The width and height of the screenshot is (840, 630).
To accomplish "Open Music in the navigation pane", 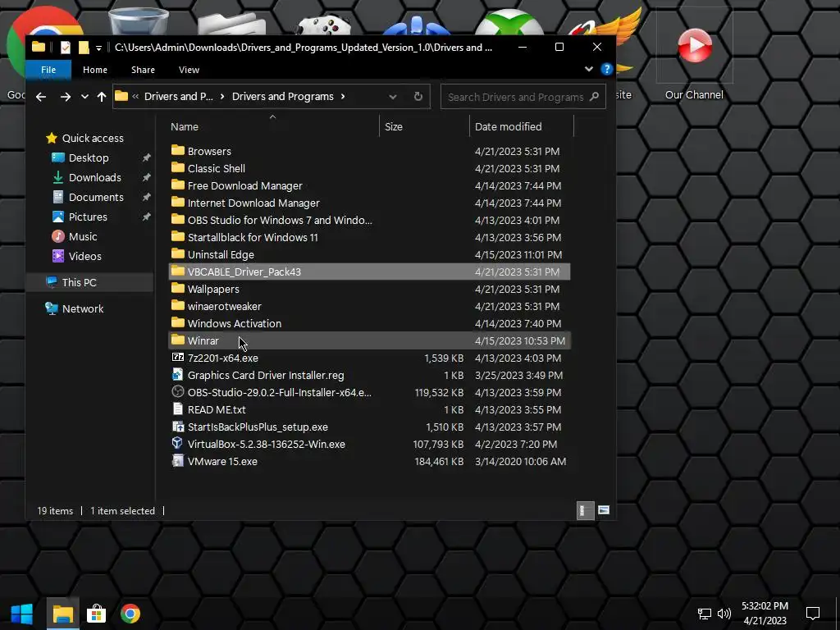I will tap(83, 236).
